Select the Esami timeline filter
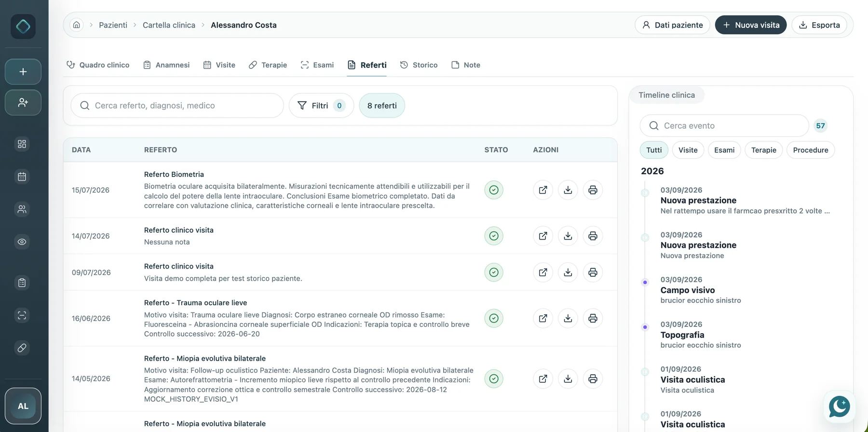 (724, 150)
